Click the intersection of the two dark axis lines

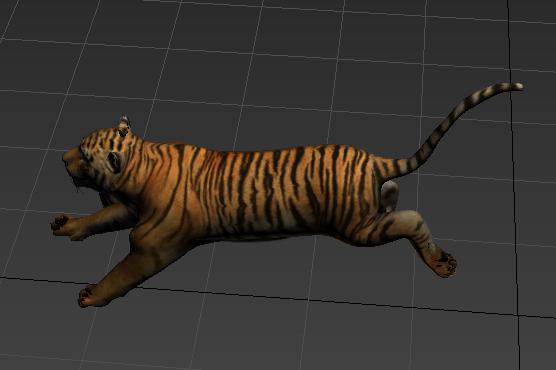click(518, 315)
